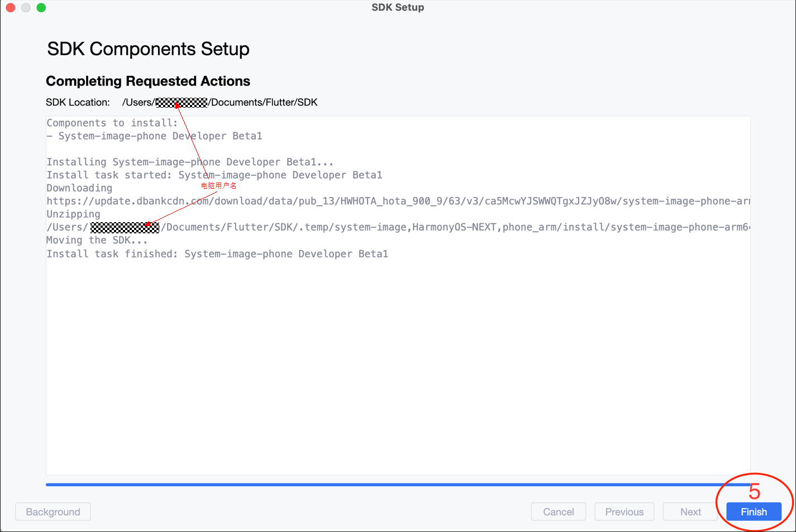
Task: Minimize the SDK Setup window
Action: pos(26,7)
